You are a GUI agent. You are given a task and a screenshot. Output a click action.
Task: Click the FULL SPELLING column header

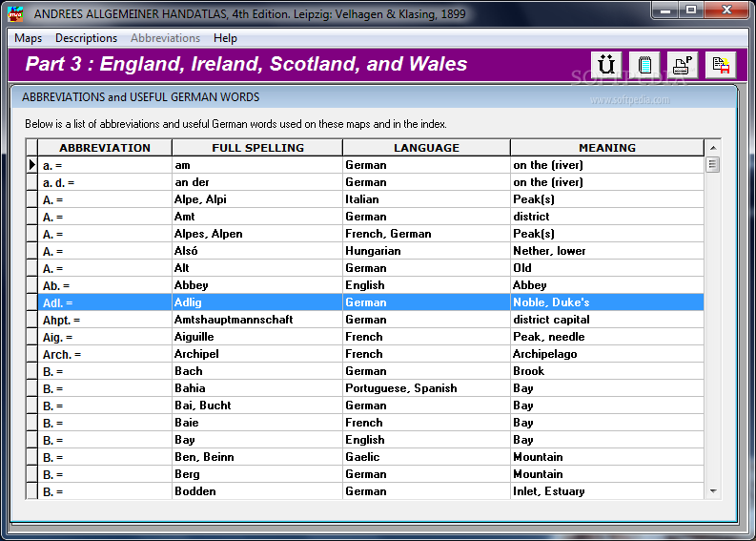[x=257, y=148]
